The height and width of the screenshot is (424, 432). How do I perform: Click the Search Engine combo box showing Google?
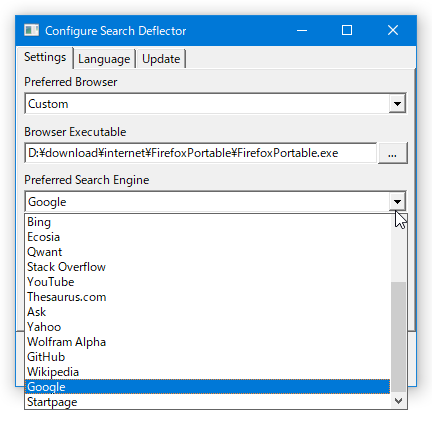[x=215, y=201]
